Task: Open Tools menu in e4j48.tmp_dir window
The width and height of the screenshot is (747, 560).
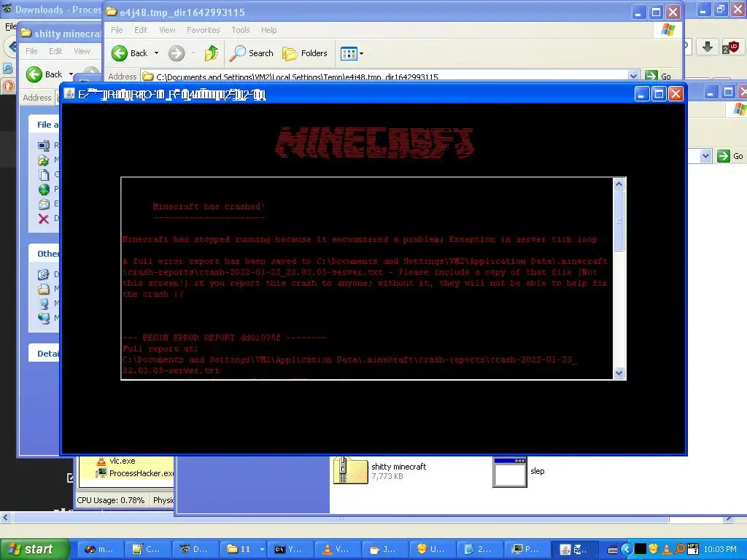Action: (241, 30)
